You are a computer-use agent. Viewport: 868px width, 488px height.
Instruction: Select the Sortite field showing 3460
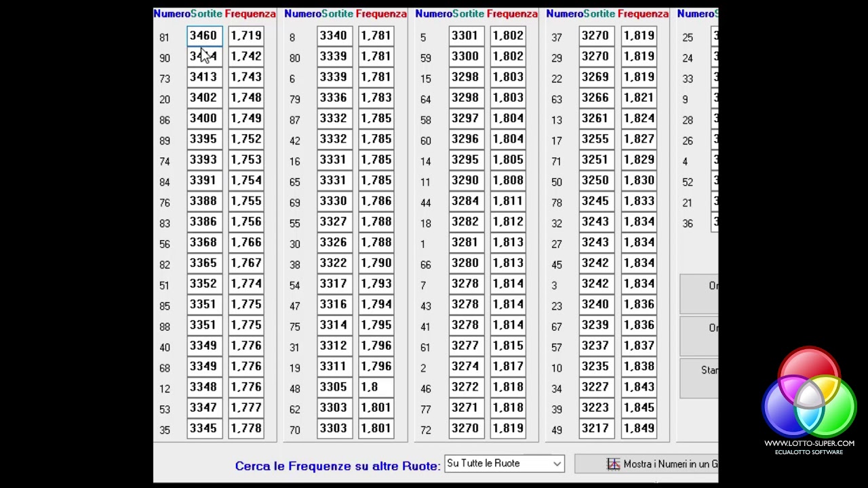(204, 36)
